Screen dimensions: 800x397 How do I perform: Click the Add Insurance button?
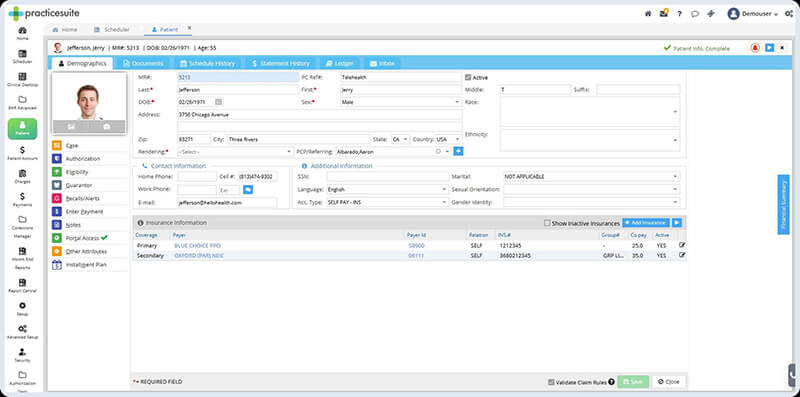(x=646, y=223)
